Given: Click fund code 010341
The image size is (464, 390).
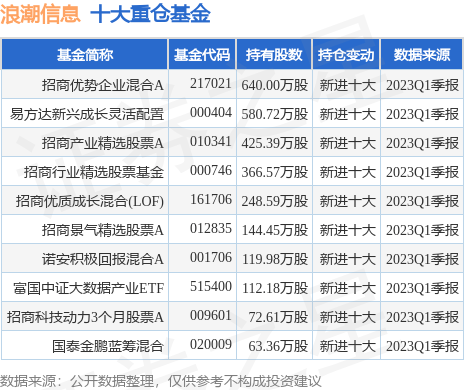Looking at the screenshot, I should [211, 141].
